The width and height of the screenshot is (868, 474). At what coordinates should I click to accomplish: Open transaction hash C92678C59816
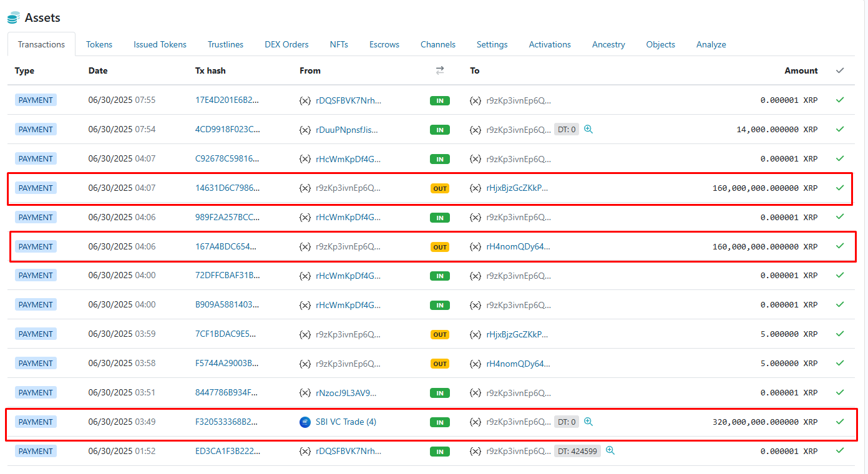click(x=227, y=158)
